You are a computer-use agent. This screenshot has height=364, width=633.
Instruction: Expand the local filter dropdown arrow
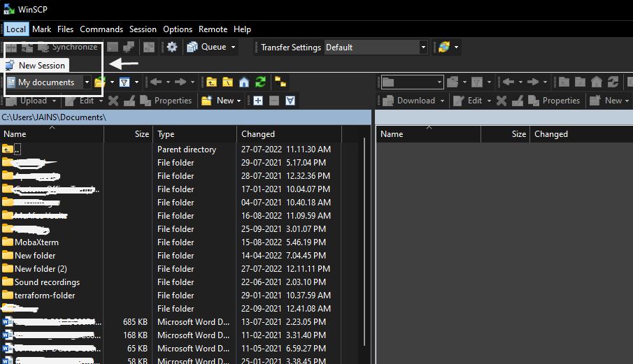click(136, 82)
